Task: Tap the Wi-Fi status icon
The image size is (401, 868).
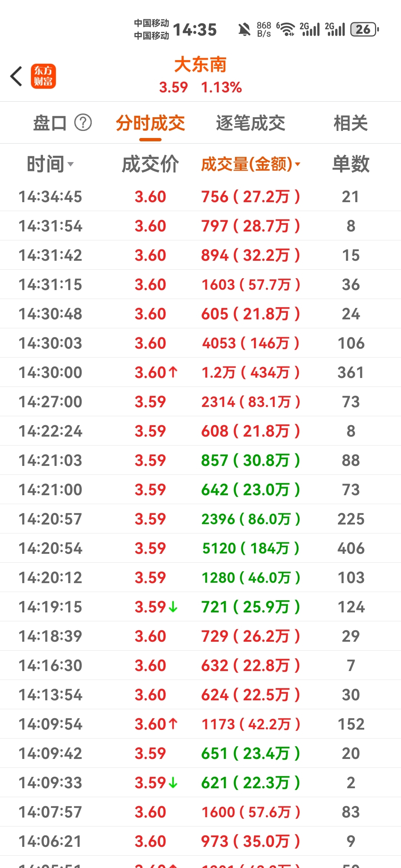Action: coord(286,29)
